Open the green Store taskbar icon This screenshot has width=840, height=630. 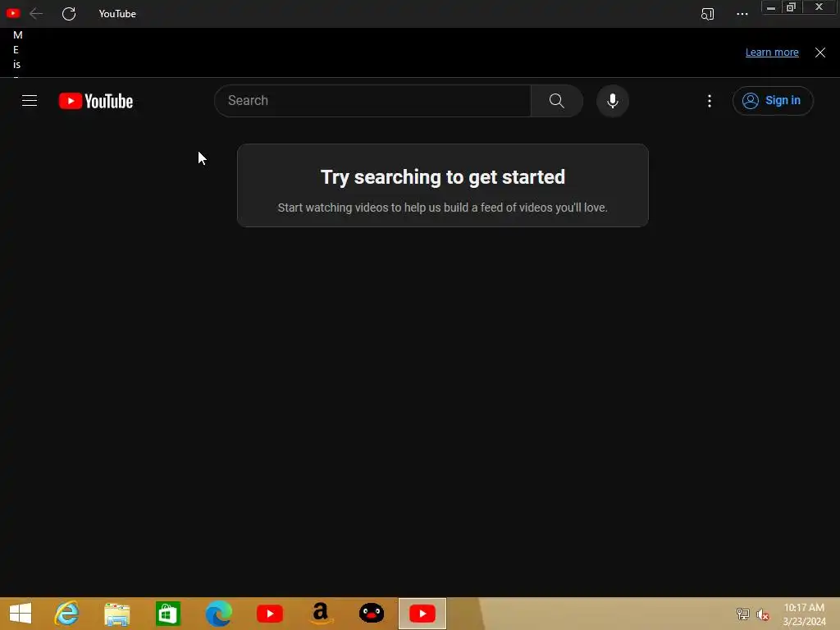(x=167, y=614)
